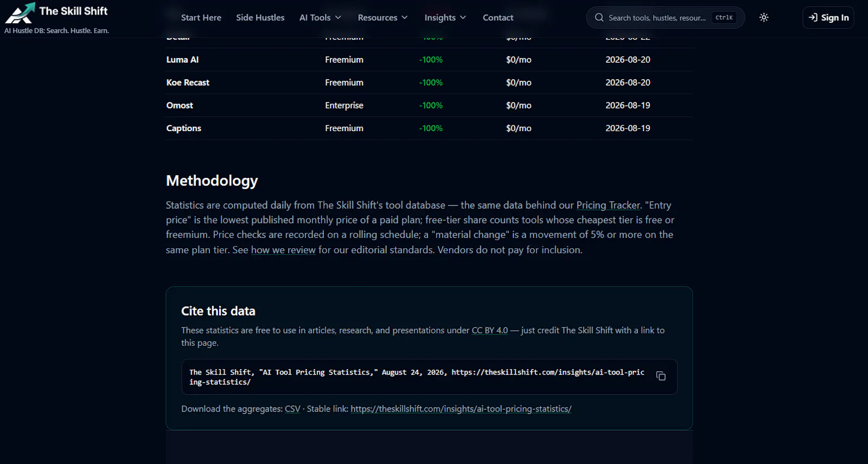Click the Freemium cell in Captions row
Screen dimensions: 868x464
point(344,128)
